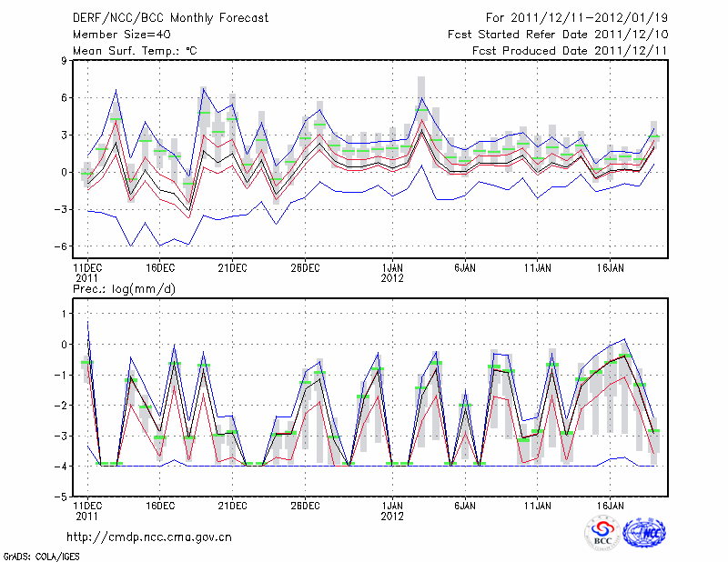This screenshot has height=562, width=728.
Task: Click 11DEC 2011 on the precipitation chart axis
Action: [x=86, y=509]
